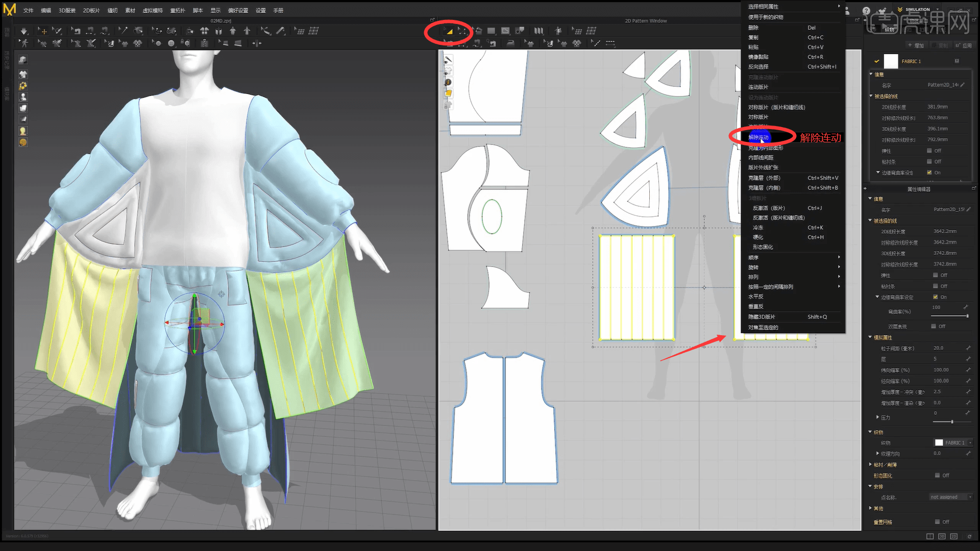Select the walking avatar pose tool

24,43
